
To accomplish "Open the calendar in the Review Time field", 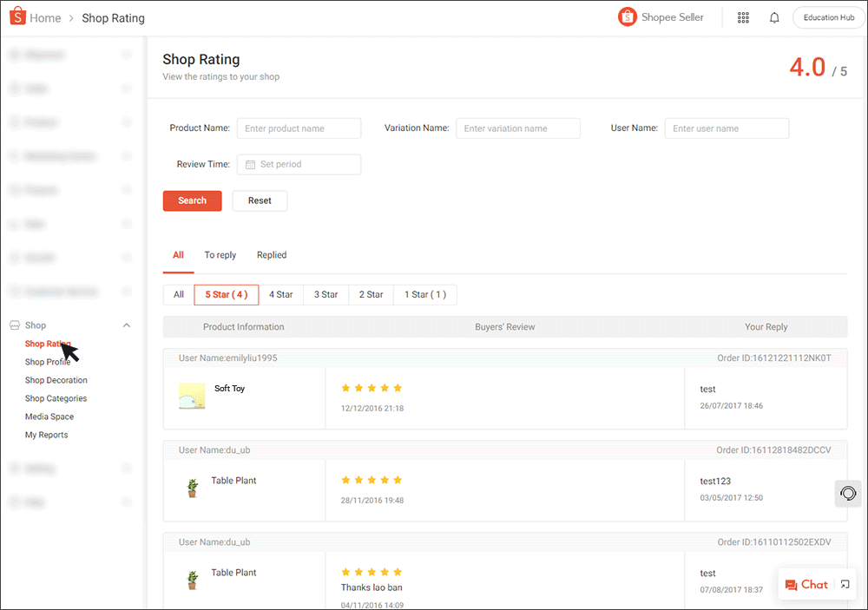I will pyautogui.click(x=249, y=164).
